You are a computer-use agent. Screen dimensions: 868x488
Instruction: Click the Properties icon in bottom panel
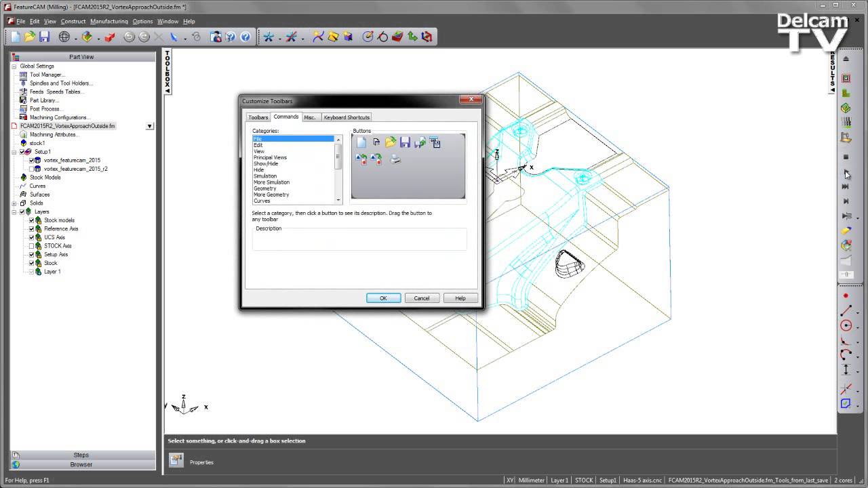[176, 461]
